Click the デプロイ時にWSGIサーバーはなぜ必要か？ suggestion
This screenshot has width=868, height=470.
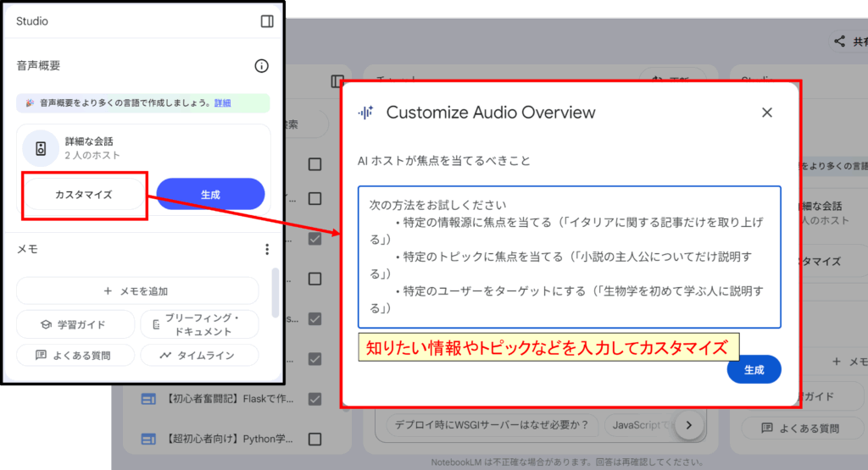(492, 424)
